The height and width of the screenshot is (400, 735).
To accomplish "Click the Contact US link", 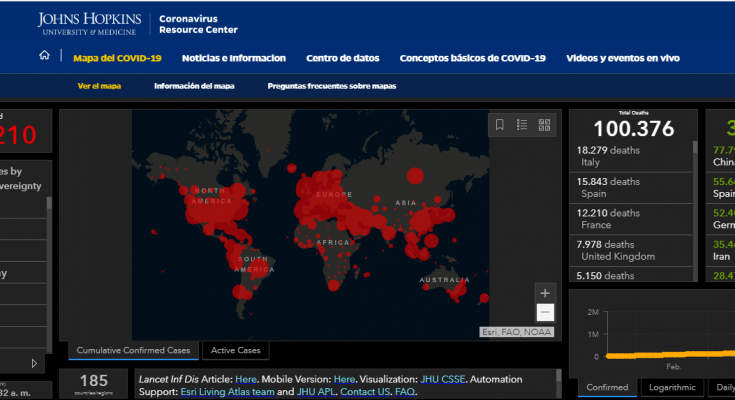I will pos(365,392).
